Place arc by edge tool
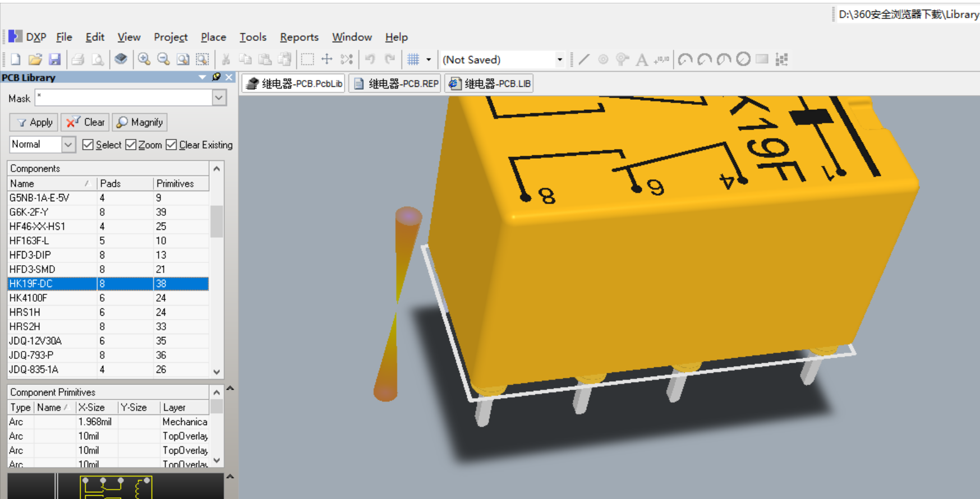Screen dimensions: 980x499 (705, 59)
